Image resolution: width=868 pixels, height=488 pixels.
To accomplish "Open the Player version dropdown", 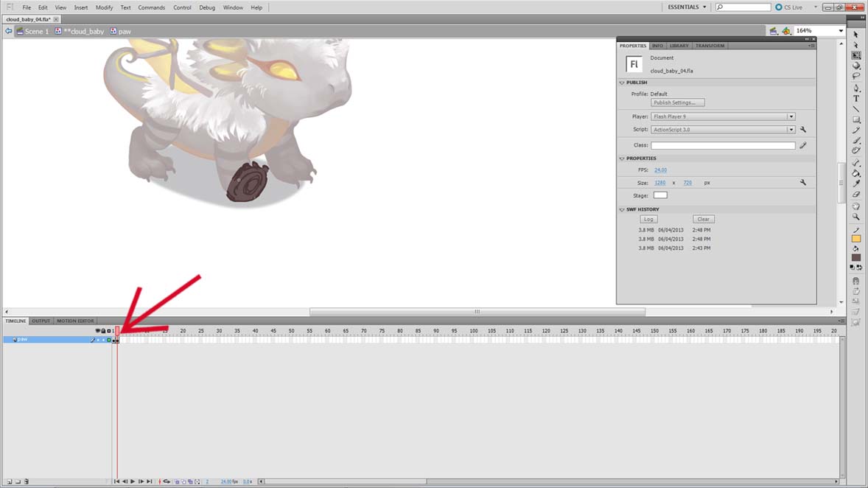I will coord(791,117).
